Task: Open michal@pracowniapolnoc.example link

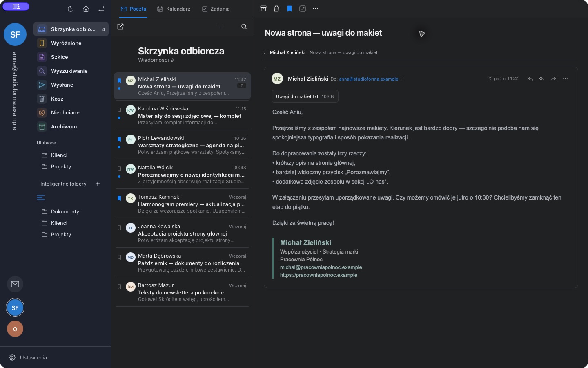Action: point(321,267)
